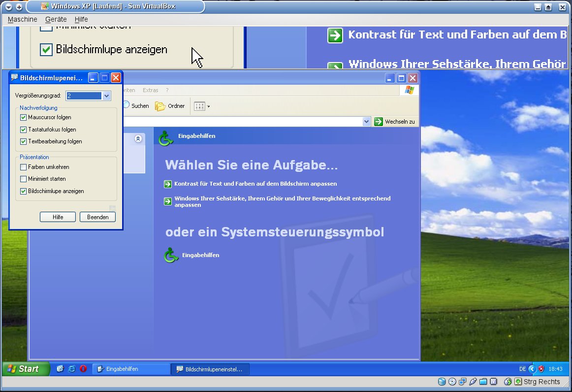Click green arrow beside Windows Ihrer Sehstärke link

point(168,201)
